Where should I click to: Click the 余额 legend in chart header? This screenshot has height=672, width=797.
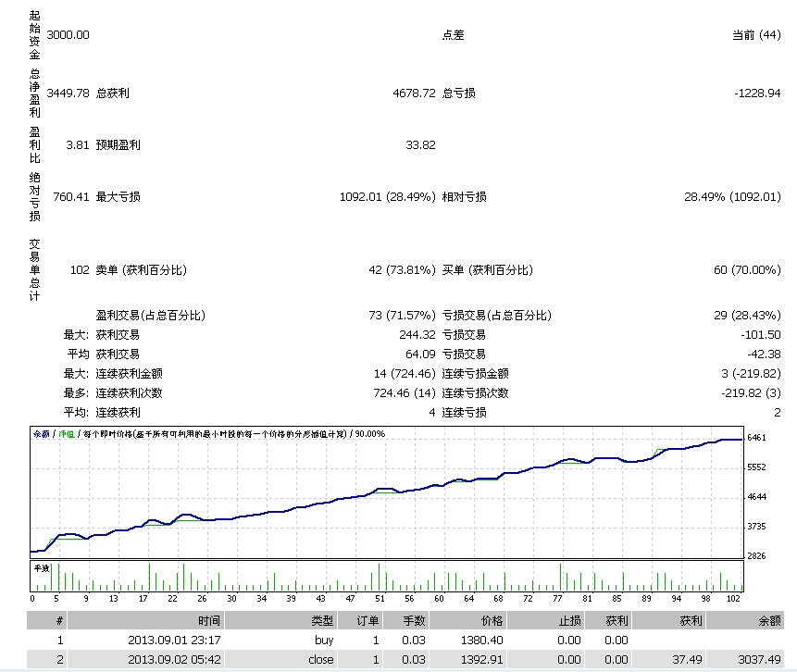(41, 434)
